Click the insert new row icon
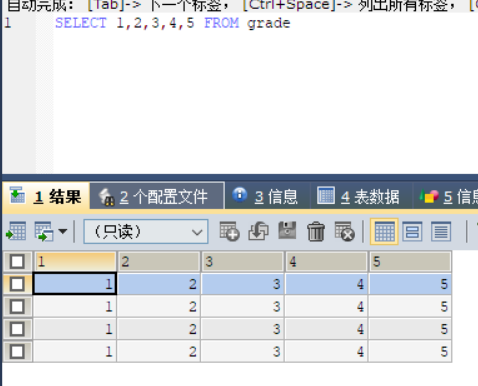 [x=229, y=231]
